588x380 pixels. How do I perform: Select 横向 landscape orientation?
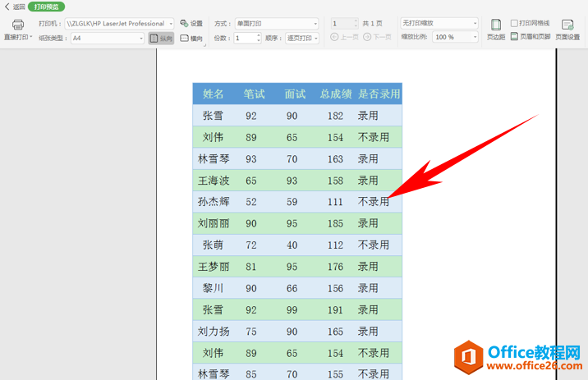[191, 39]
